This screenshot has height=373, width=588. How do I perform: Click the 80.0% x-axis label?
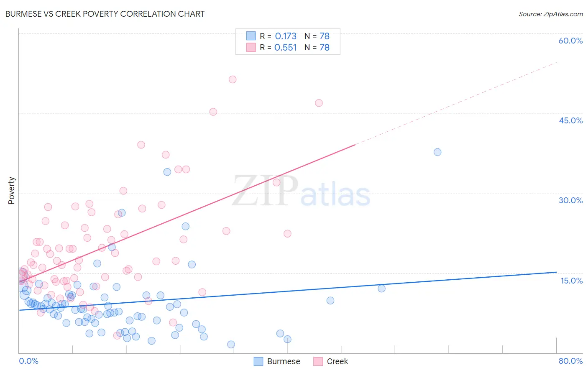tap(570, 361)
